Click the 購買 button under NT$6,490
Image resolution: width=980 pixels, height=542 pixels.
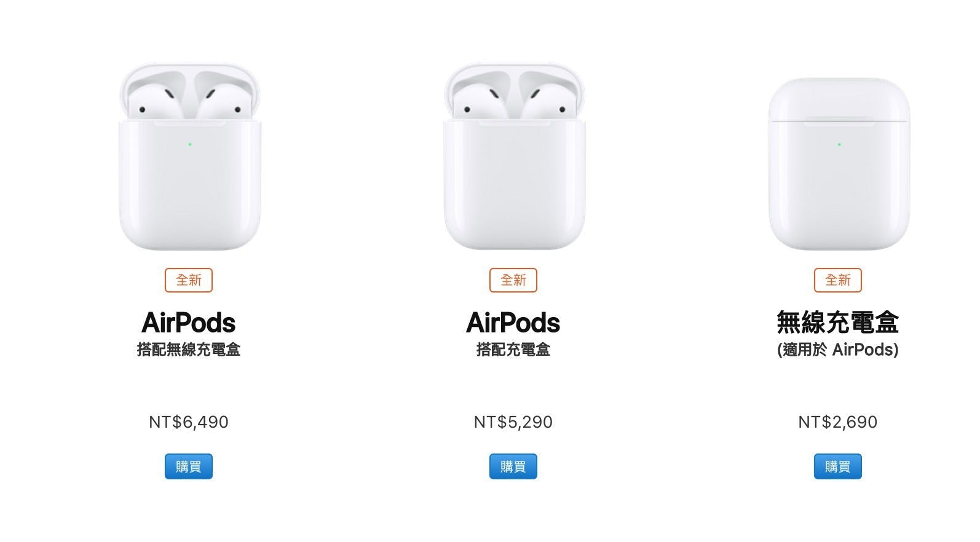pos(189,466)
